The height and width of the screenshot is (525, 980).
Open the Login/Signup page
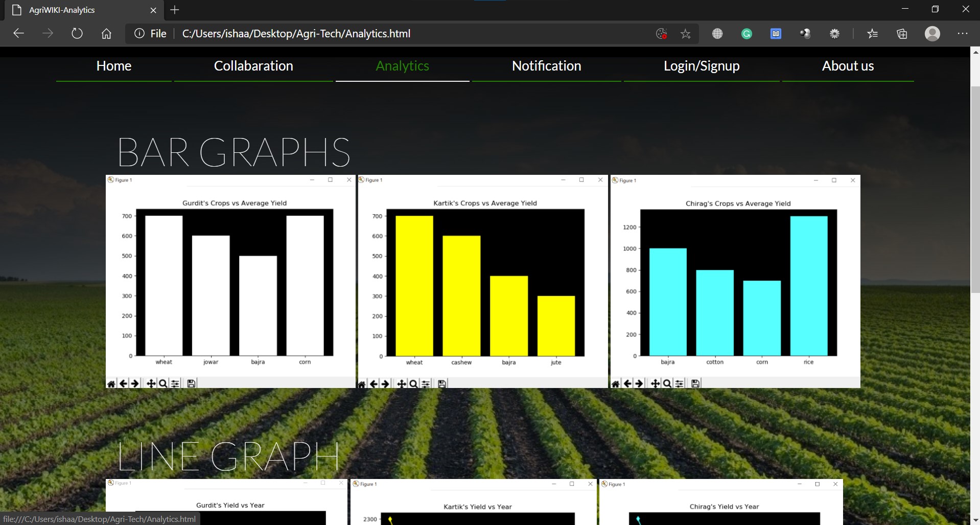702,66
